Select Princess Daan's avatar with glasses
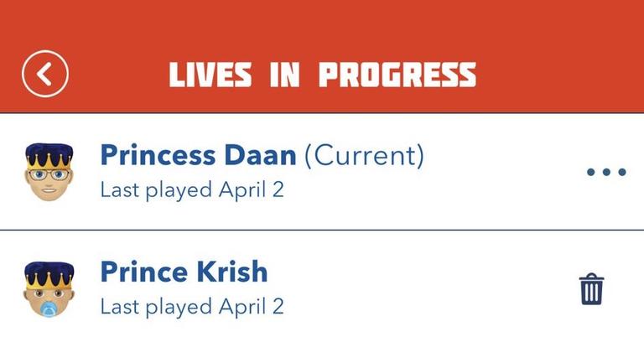The image size is (644, 337). tap(47, 172)
